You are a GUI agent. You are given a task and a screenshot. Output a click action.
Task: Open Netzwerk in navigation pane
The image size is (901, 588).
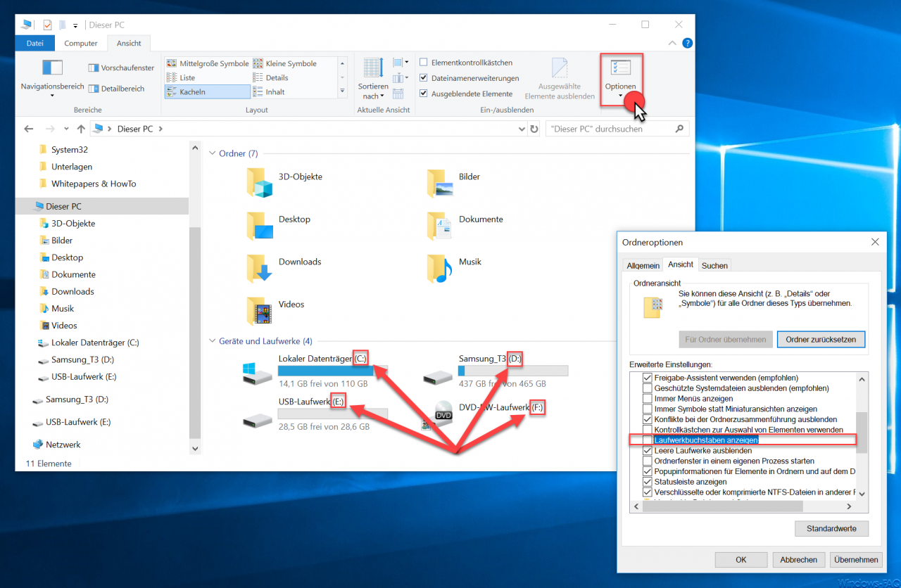click(63, 445)
